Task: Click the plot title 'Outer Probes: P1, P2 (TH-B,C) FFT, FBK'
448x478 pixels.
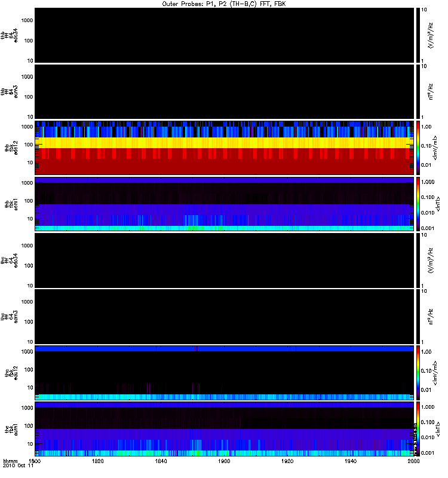Action: (224, 4)
